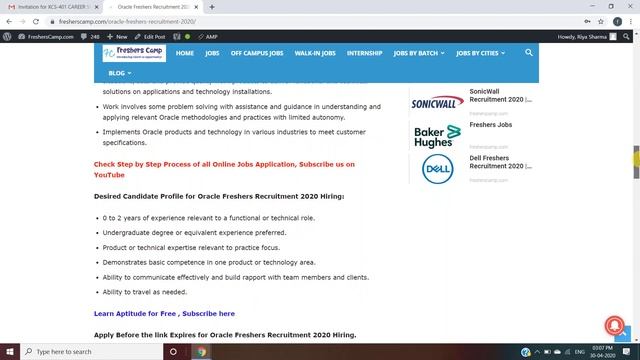Open Off Campus Jobs menu item

click(257, 53)
